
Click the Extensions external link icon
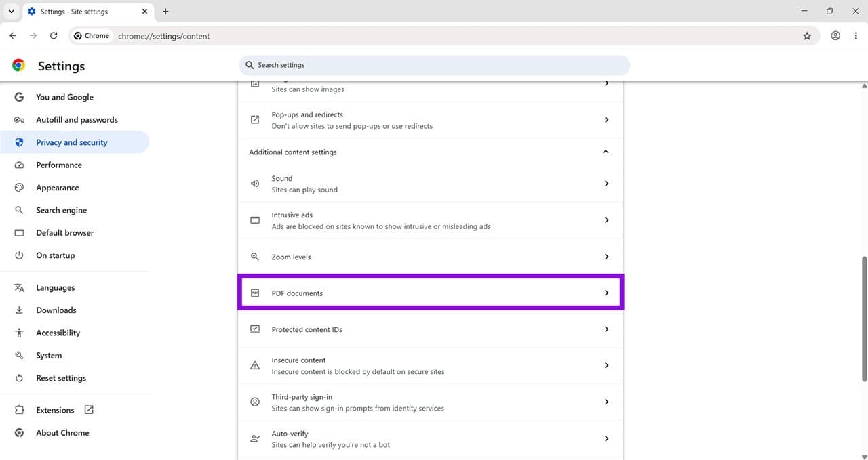[89, 410]
